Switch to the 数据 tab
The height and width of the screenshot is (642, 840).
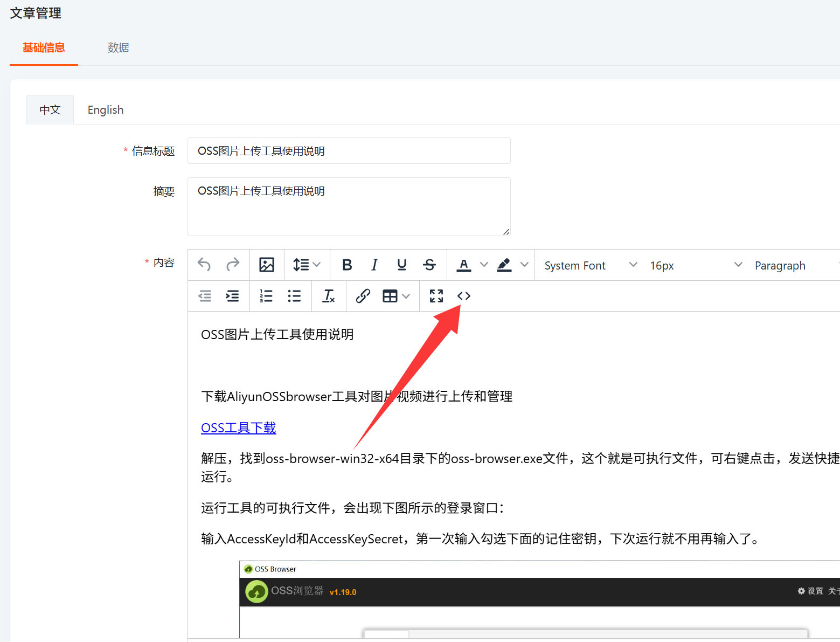click(x=118, y=47)
